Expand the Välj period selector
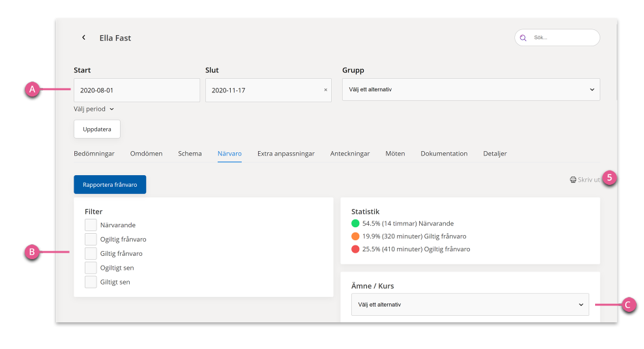 coord(94,109)
